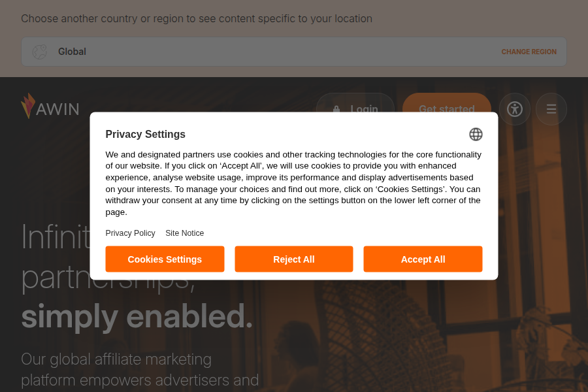Click the "Our global affiliate marketing" paragraph
Image resolution: width=588 pixels, height=392 pixels.
[116, 359]
